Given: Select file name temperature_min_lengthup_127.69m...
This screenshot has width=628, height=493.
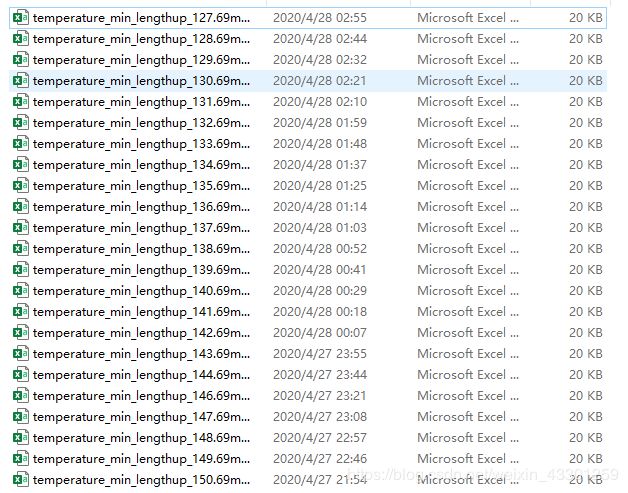Looking at the screenshot, I should [x=141, y=18].
